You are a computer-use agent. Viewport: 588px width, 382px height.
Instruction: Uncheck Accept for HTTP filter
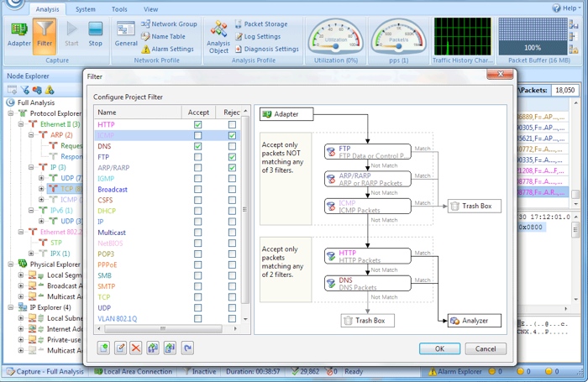pyautogui.click(x=197, y=124)
